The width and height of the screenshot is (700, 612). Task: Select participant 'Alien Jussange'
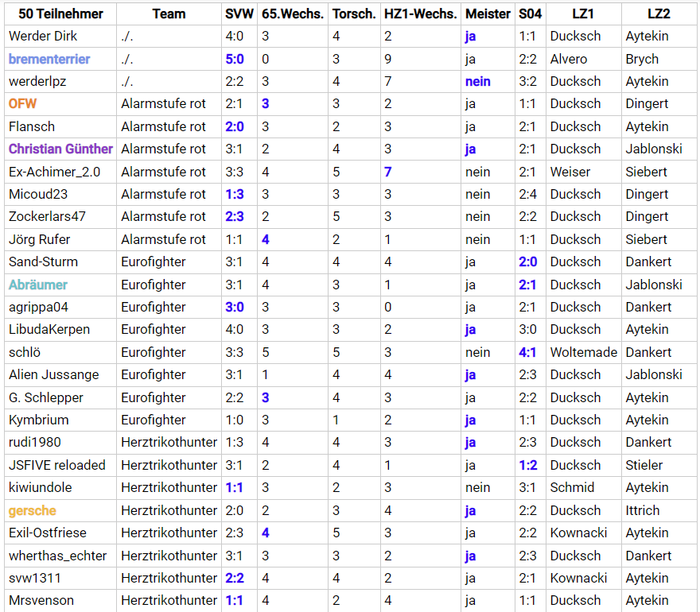[x=53, y=374]
